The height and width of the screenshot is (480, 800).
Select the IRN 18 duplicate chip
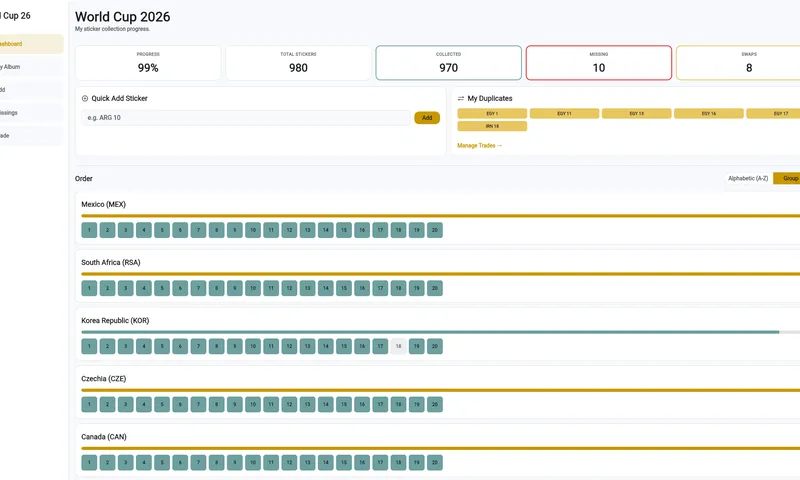click(492, 126)
